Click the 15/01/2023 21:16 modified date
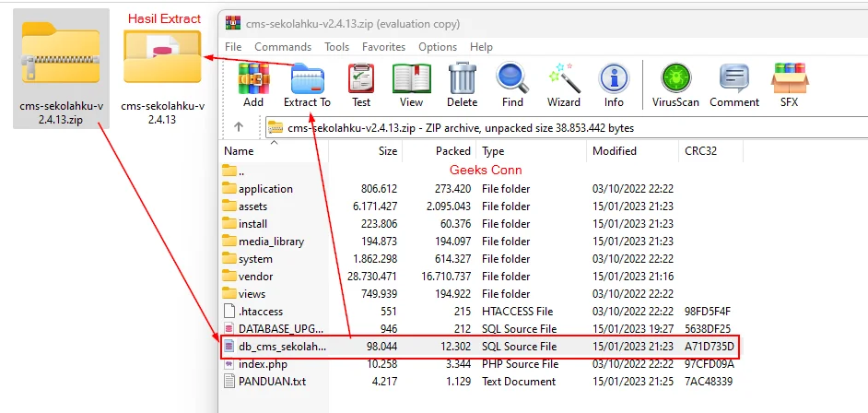868x413 pixels. tap(633, 277)
